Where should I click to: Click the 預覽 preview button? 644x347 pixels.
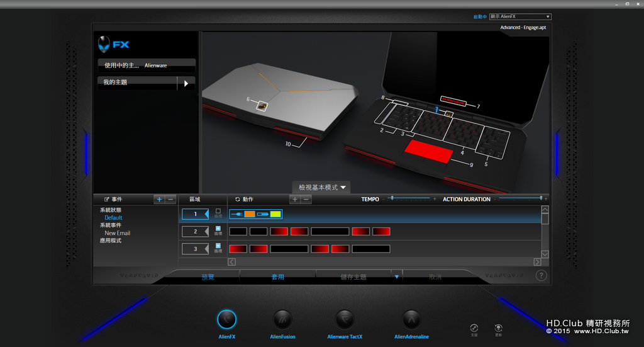tap(208, 276)
